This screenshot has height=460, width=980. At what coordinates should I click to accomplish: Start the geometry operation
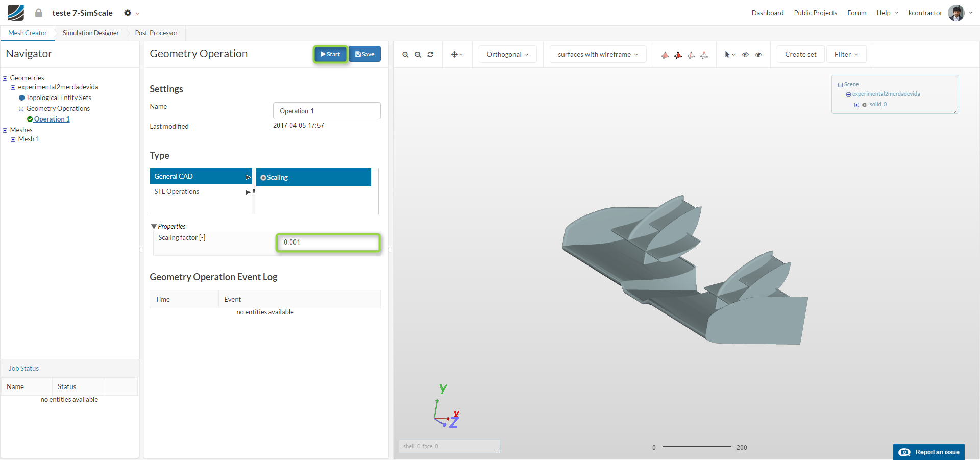[x=330, y=54]
